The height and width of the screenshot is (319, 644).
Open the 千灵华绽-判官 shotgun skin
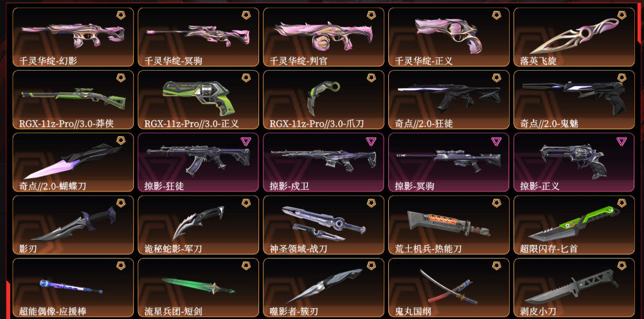point(324,37)
